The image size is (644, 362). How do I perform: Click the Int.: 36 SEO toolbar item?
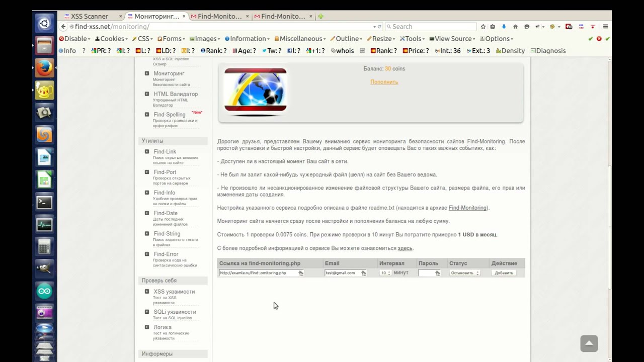[x=448, y=51]
